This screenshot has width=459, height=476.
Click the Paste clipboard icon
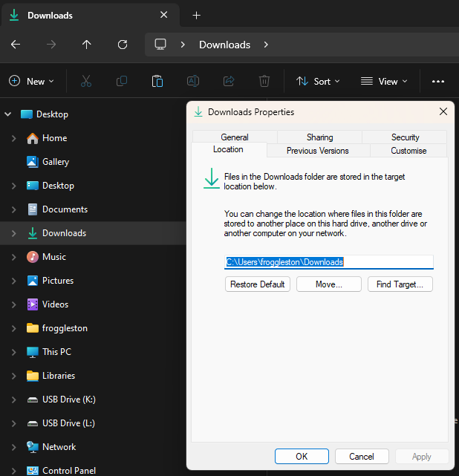(157, 81)
